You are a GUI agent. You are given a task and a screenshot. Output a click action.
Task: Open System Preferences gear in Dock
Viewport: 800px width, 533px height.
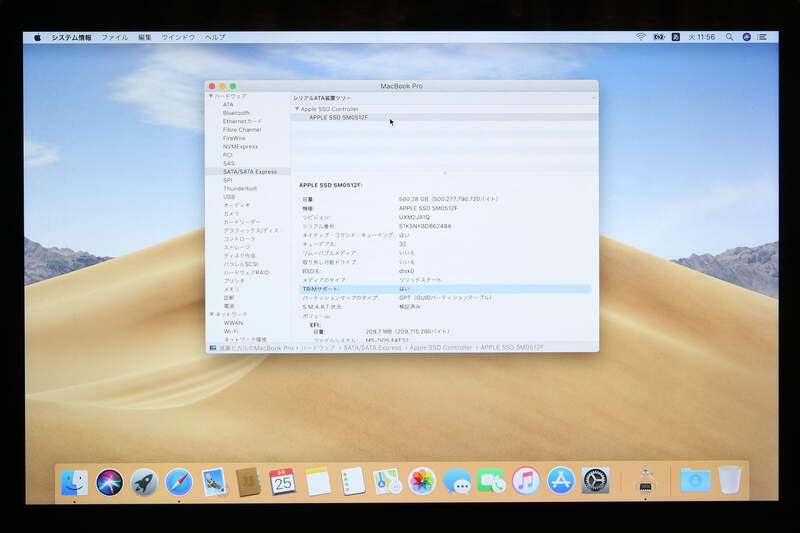[595, 481]
